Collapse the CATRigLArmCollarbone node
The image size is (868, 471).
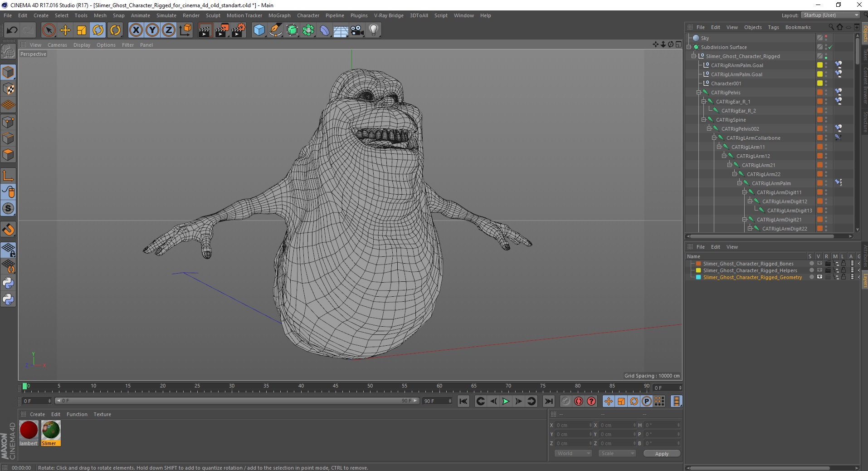714,138
